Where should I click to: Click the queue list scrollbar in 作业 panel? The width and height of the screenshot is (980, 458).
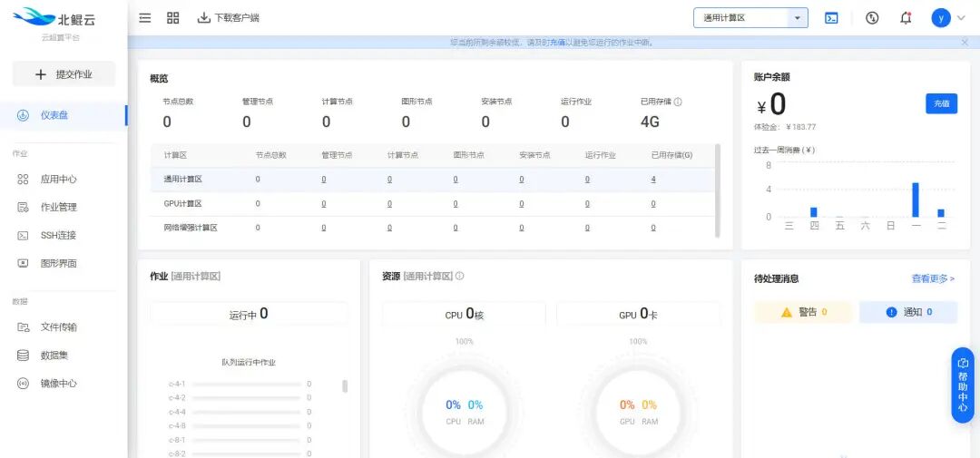pos(345,385)
